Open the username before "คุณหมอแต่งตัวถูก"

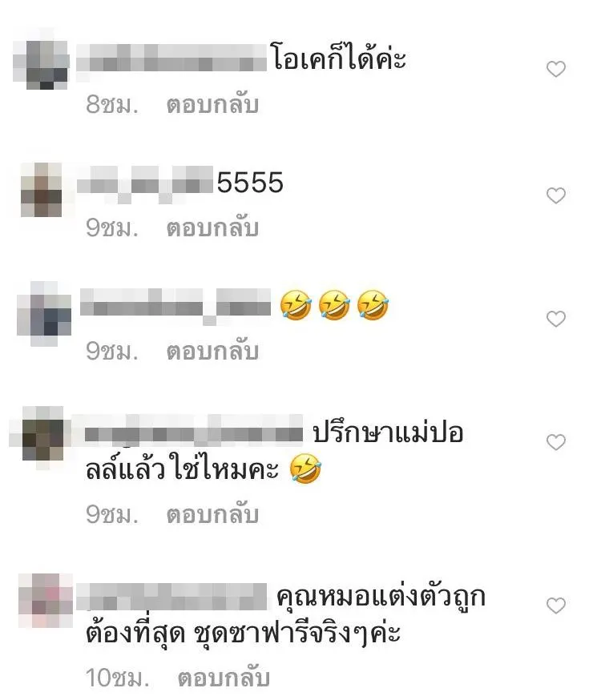(x=172, y=597)
